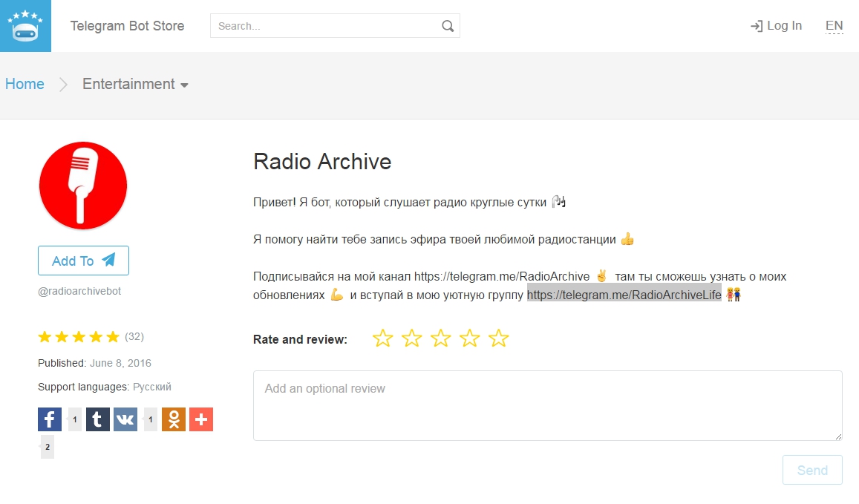Rate one star

(x=382, y=338)
